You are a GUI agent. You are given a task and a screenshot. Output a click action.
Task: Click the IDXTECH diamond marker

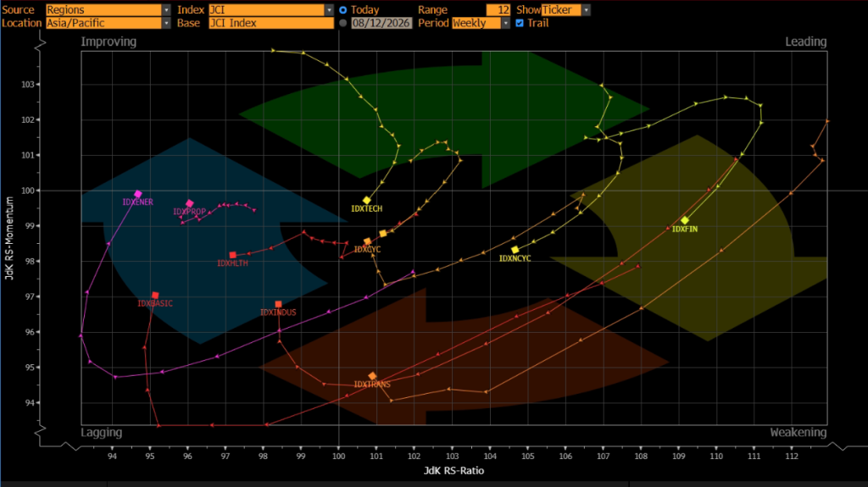tap(366, 201)
